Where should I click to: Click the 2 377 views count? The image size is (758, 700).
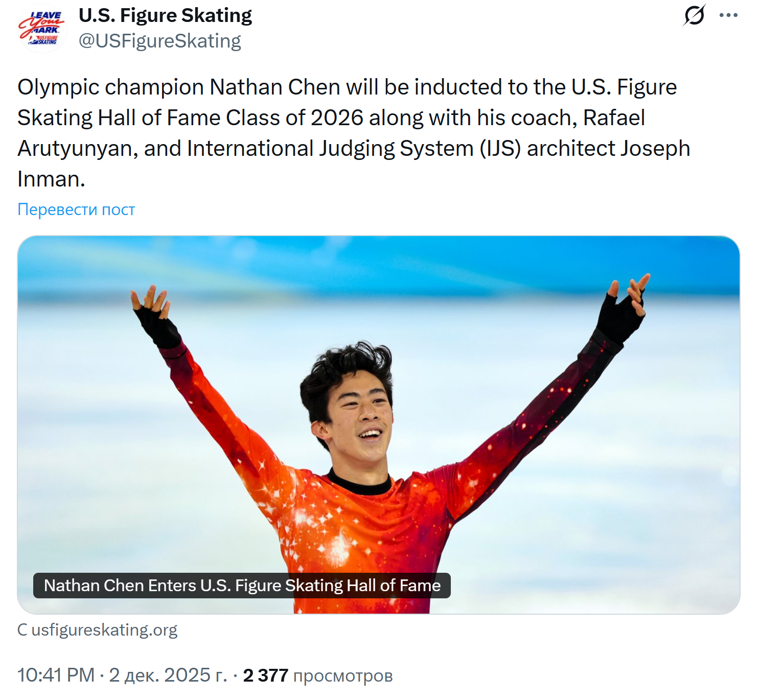[x=266, y=675]
